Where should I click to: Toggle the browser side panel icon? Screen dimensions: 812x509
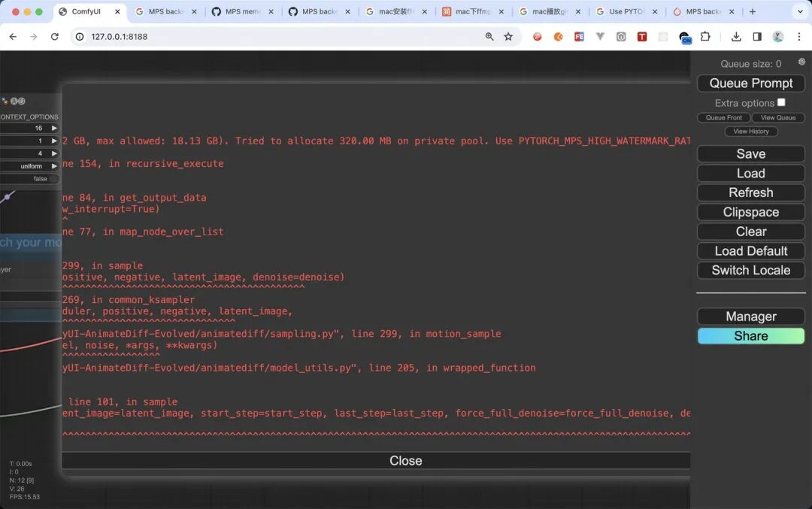tap(757, 36)
